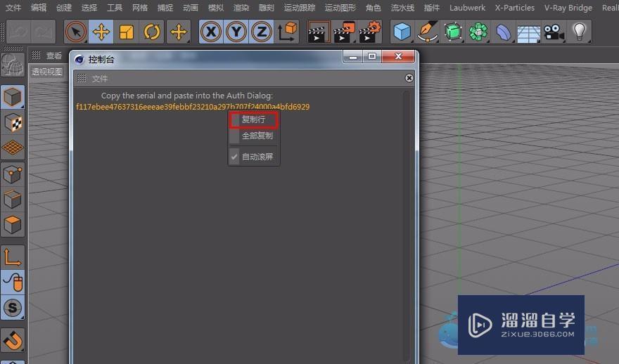Click the last-used-tool cross icon
This screenshot has height=364, width=619.
point(179,32)
